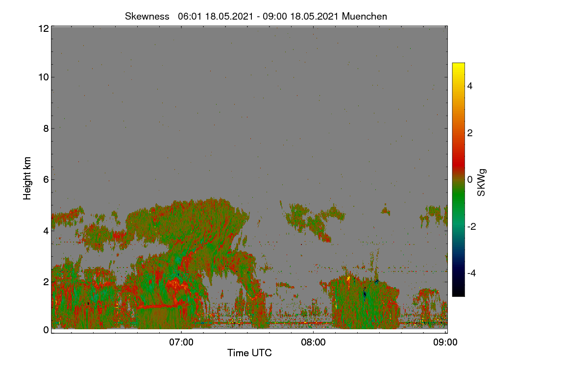The height and width of the screenshot is (392, 588).
Task: Click the 07:00 time axis label
Action: (x=181, y=343)
